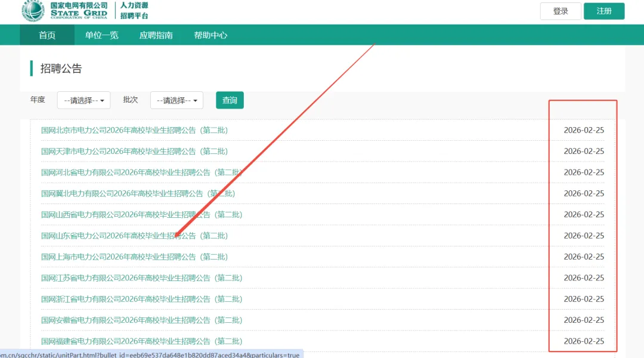
Task: Click the date beside 国网北京市电力公司 notice
Action: click(x=584, y=130)
